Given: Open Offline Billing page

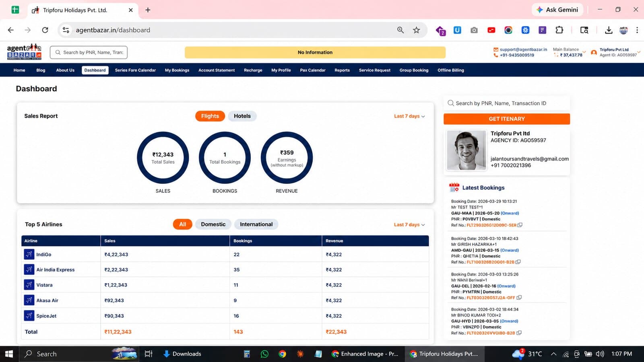Looking at the screenshot, I should 451,70.
